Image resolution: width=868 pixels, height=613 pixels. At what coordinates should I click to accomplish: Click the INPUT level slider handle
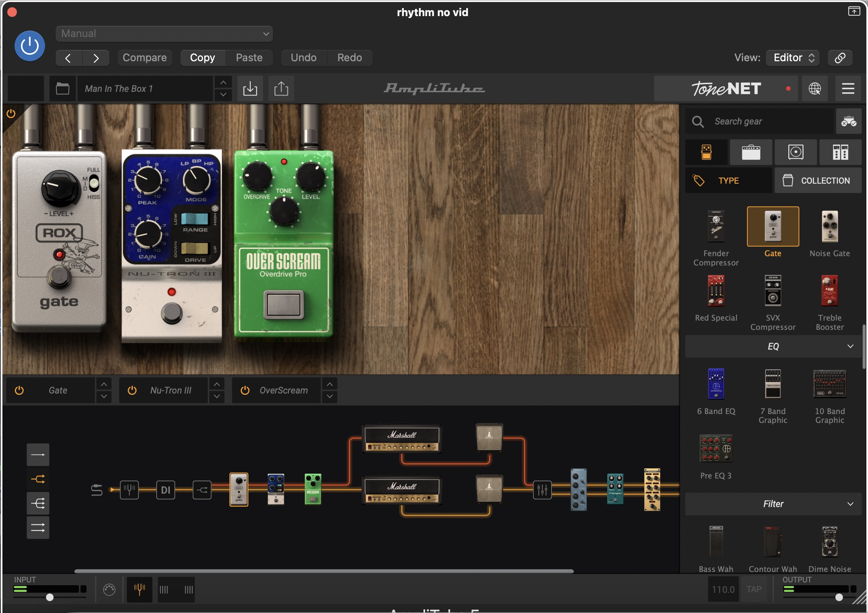(x=50, y=597)
